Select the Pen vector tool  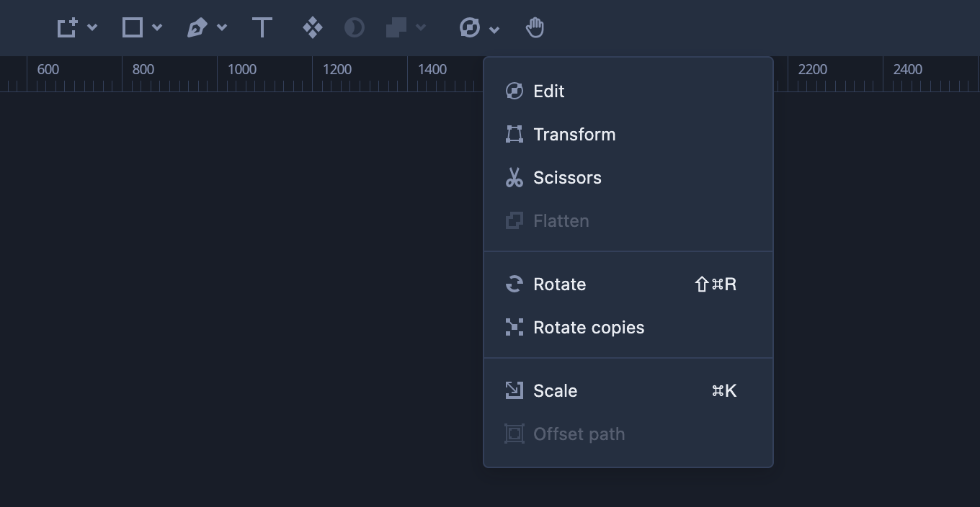197,28
